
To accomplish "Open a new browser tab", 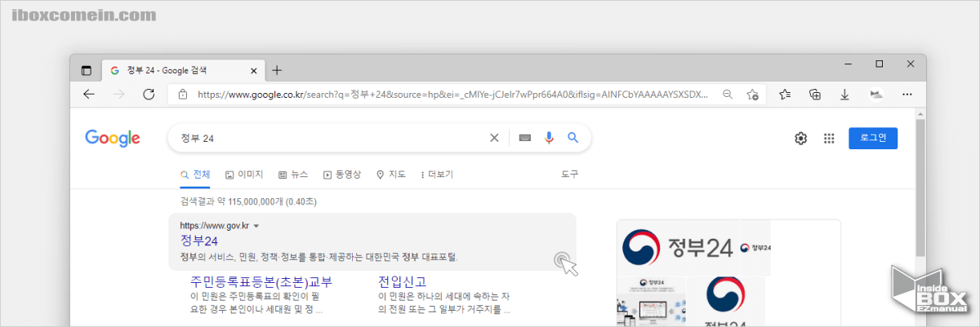I will pyautogui.click(x=277, y=70).
